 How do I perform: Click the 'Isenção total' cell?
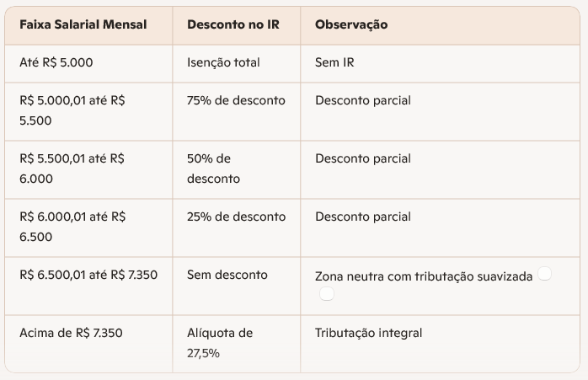point(223,62)
